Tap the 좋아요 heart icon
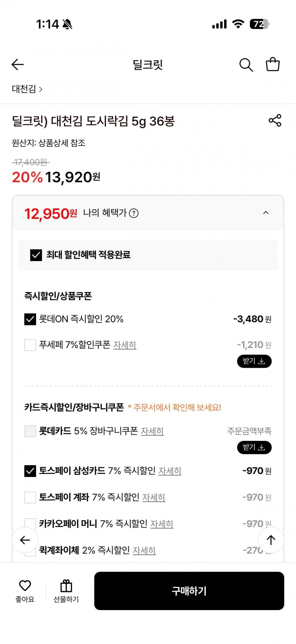Screen dimensions: 296x644 [25, 586]
